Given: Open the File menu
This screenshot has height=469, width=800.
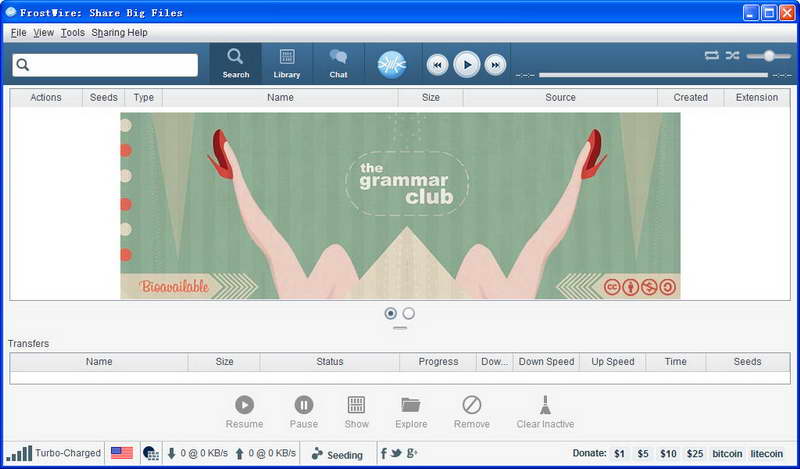Looking at the screenshot, I should (x=18, y=33).
